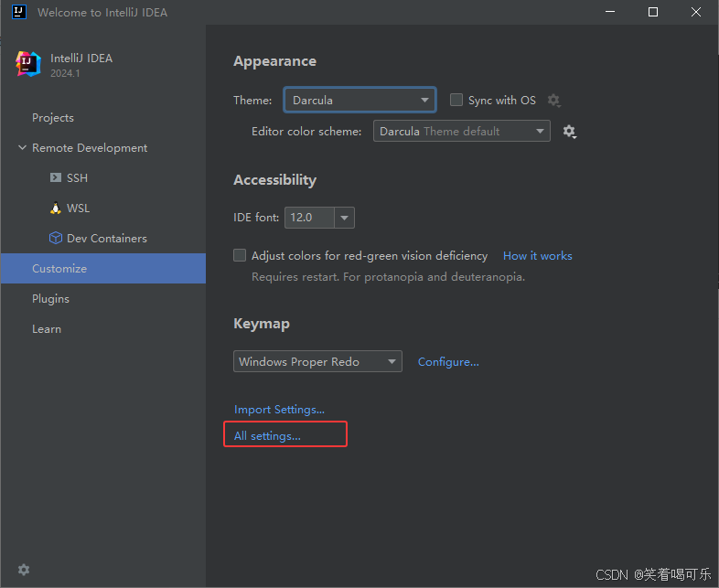Image resolution: width=719 pixels, height=588 pixels.
Task: Open the settings gear at bottom left
Action: pos(24,569)
